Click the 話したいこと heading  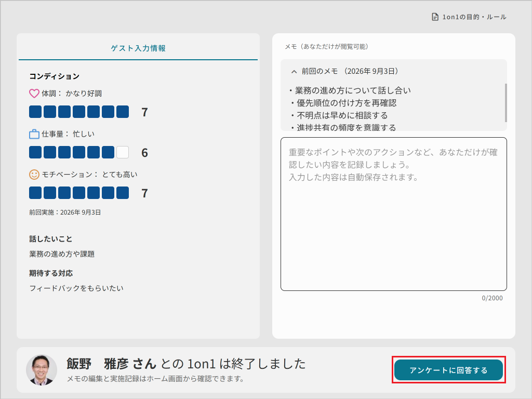(x=51, y=239)
